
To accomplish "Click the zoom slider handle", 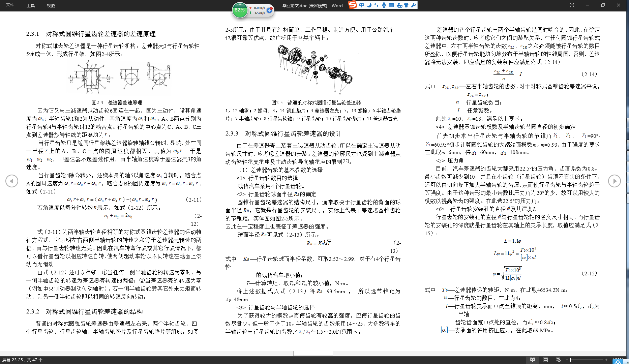I will point(570,360).
